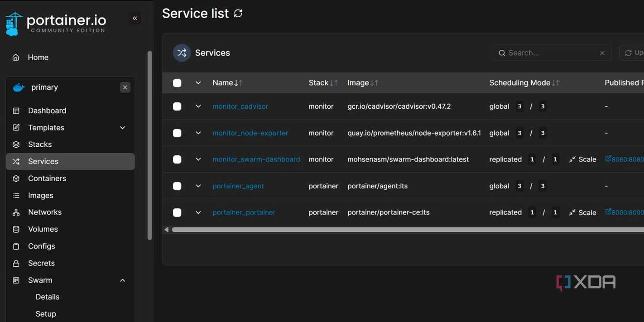The height and width of the screenshot is (322, 644).
Task: Click the horizontal table scrollbar thumb
Action: 408,230
